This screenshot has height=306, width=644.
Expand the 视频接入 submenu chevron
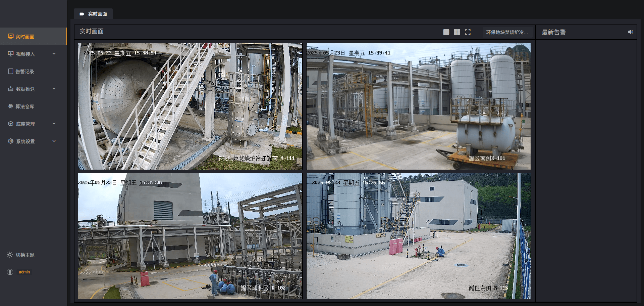coord(54,54)
